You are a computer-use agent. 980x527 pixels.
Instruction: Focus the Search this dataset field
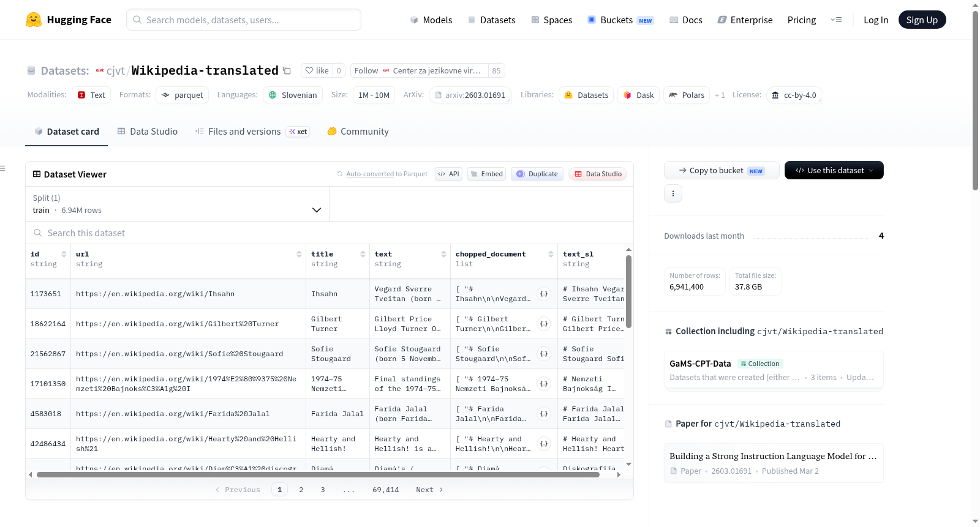click(x=330, y=233)
